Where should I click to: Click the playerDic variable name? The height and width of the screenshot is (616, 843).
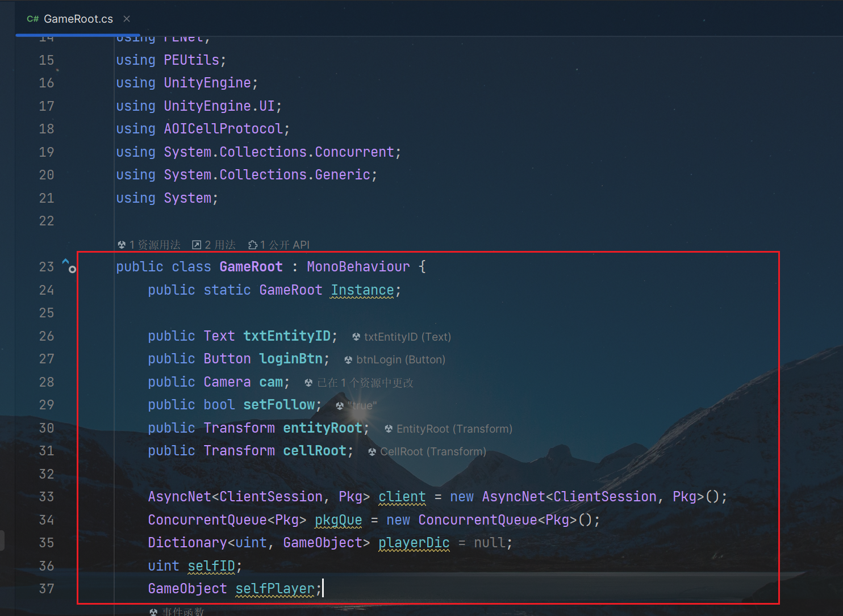(414, 543)
